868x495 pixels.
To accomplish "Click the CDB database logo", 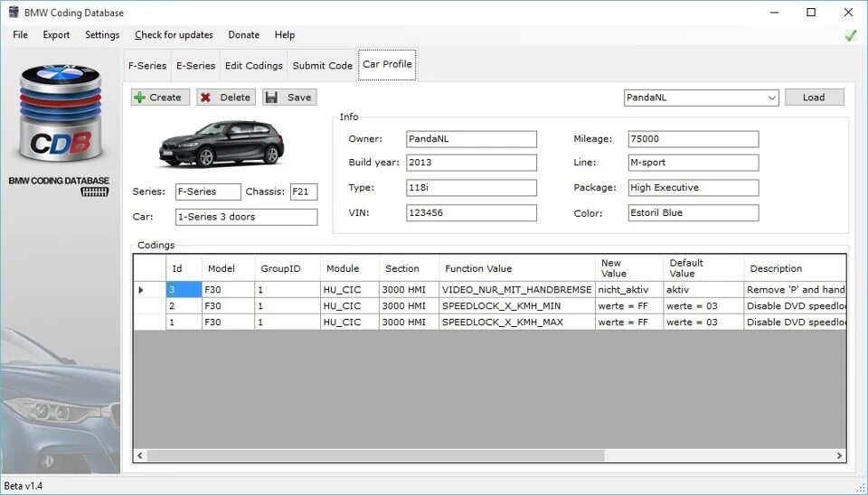I will [60, 114].
